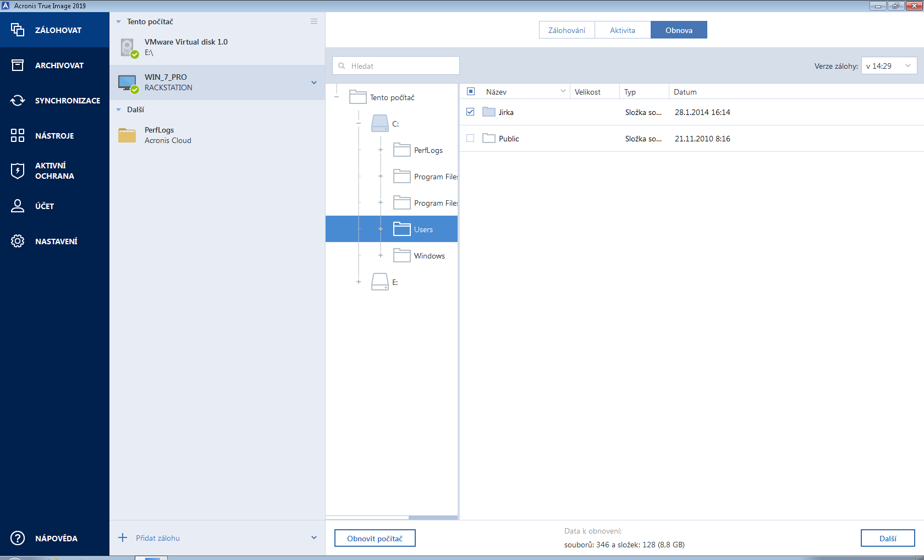This screenshot has width=924, height=560.
Task: Expand the WIN_7_PRO backup chevron
Action: 314,83
